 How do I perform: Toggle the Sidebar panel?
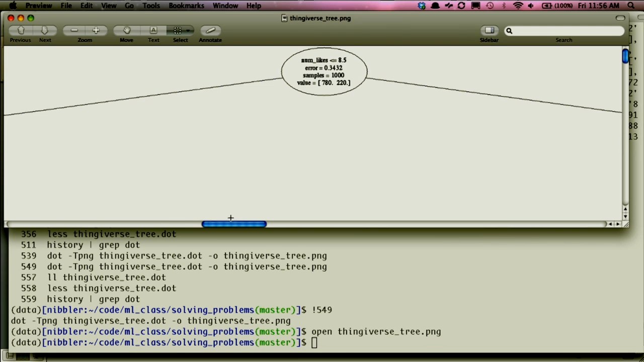tap(489, 31)
